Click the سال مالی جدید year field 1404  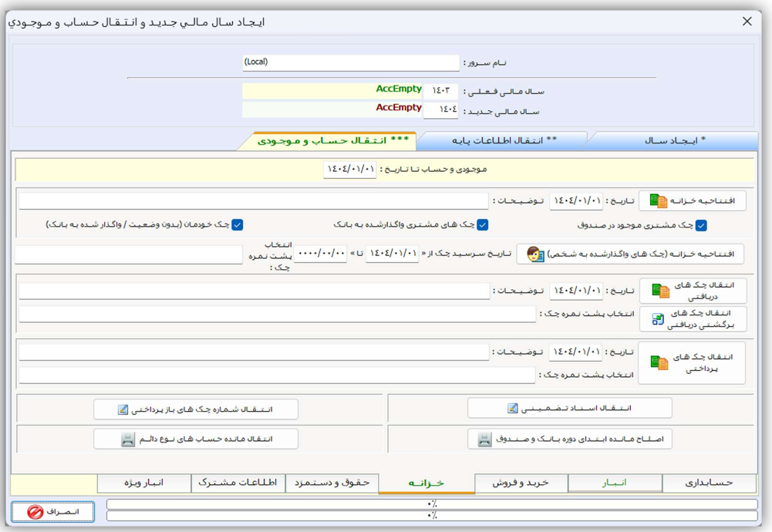click(440, 109)
